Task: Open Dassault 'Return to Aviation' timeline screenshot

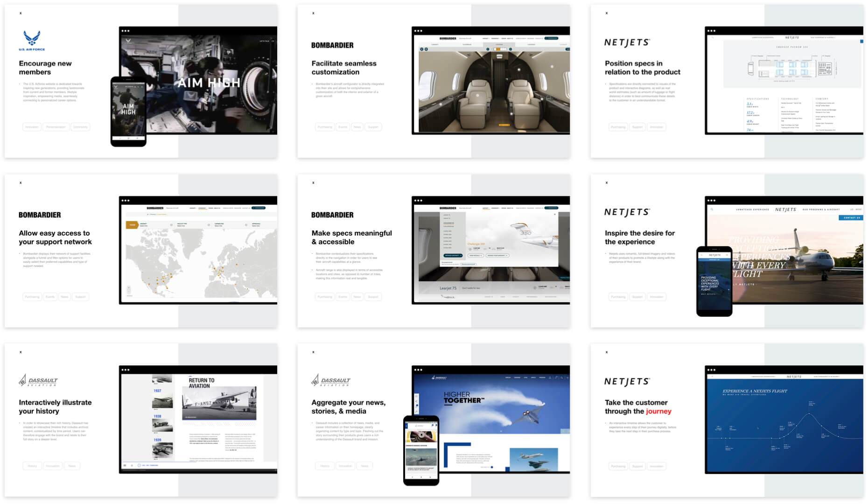Action: [198, 420]
